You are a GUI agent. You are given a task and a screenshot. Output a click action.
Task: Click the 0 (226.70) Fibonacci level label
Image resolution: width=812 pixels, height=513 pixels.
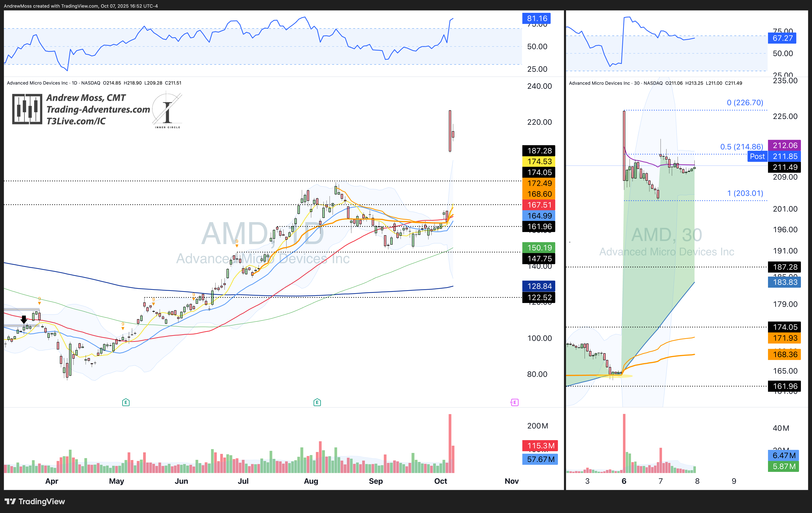[745, 103]
